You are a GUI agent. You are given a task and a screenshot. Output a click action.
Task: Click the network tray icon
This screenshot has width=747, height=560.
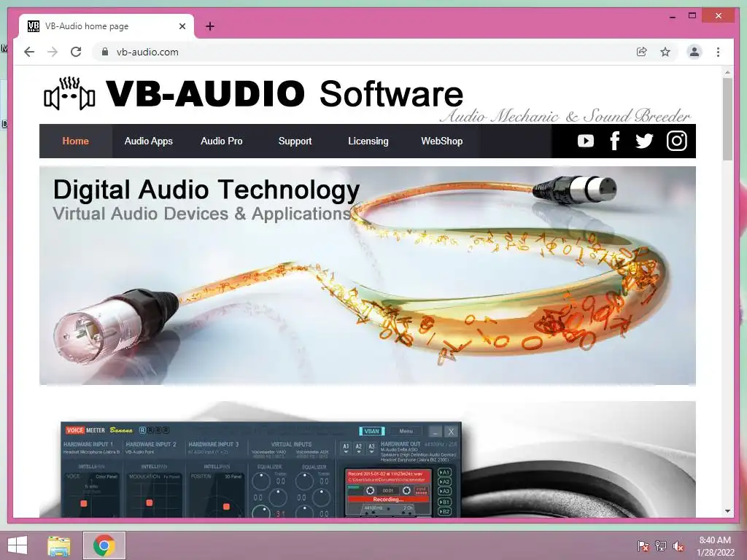[661, 545]
